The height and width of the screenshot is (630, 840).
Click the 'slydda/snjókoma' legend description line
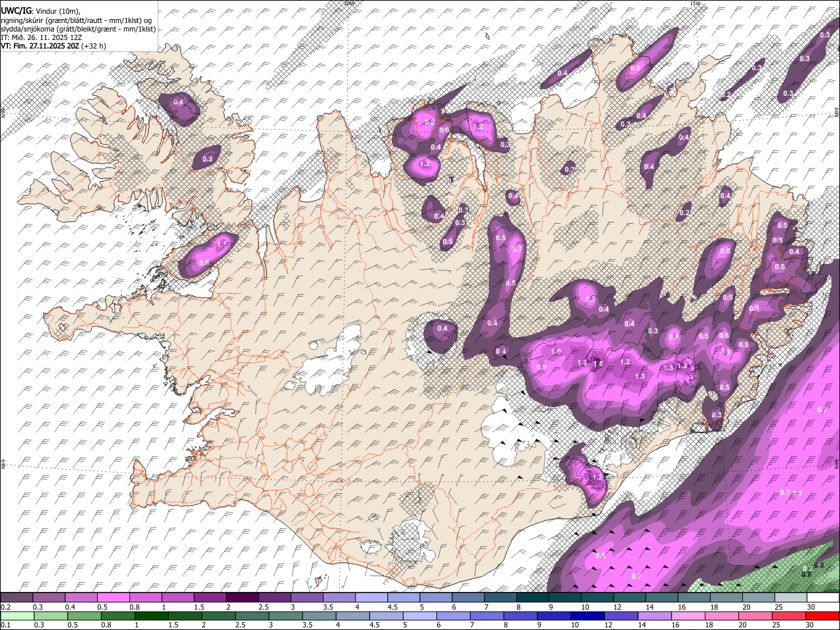78,29
